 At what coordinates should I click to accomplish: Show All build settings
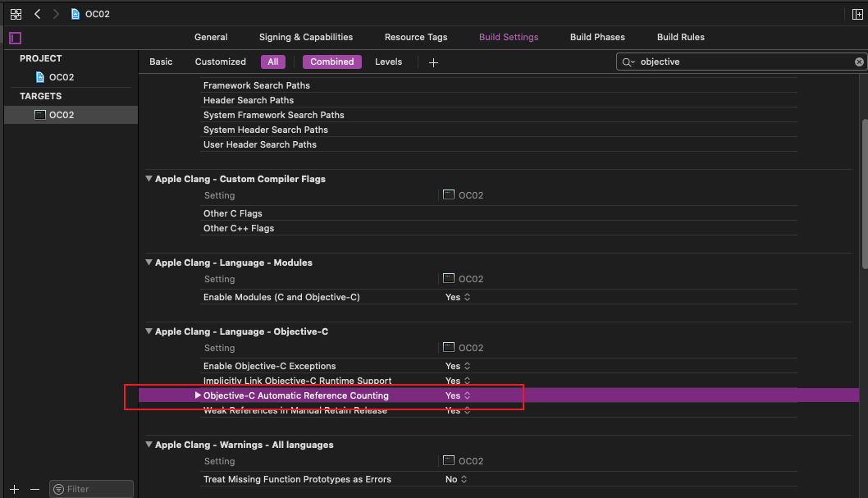[x=273, y=62]
